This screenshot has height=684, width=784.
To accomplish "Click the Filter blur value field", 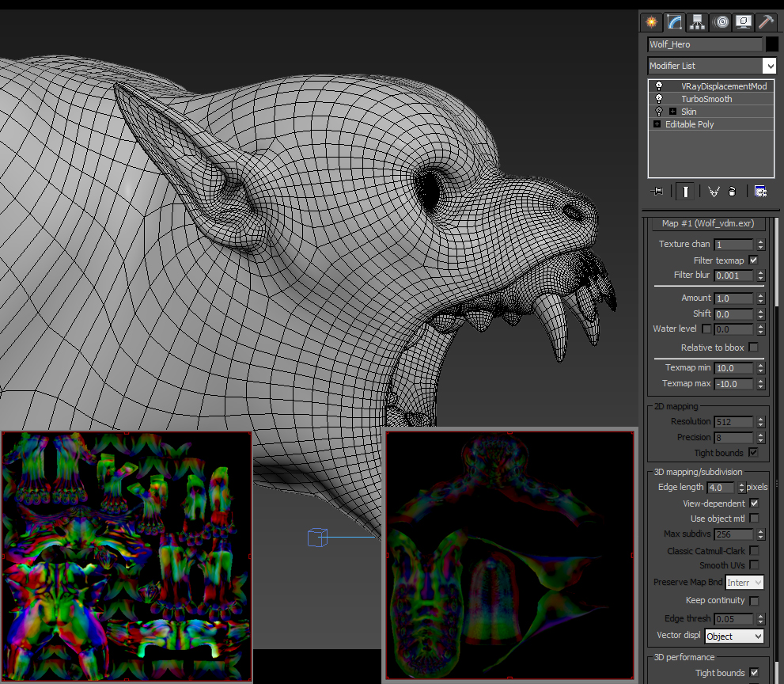I will pos(733,275).
